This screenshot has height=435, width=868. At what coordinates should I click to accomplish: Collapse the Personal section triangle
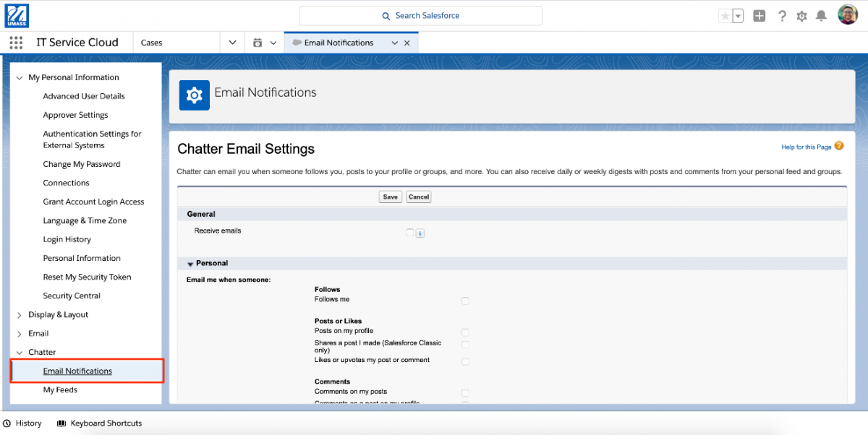click(x=190, y=264)
